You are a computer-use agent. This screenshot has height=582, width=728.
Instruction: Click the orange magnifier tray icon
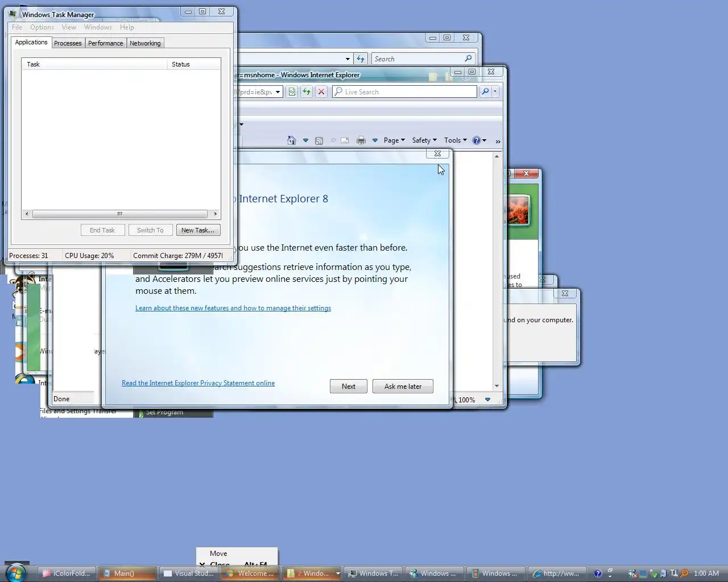coord(684,573)
